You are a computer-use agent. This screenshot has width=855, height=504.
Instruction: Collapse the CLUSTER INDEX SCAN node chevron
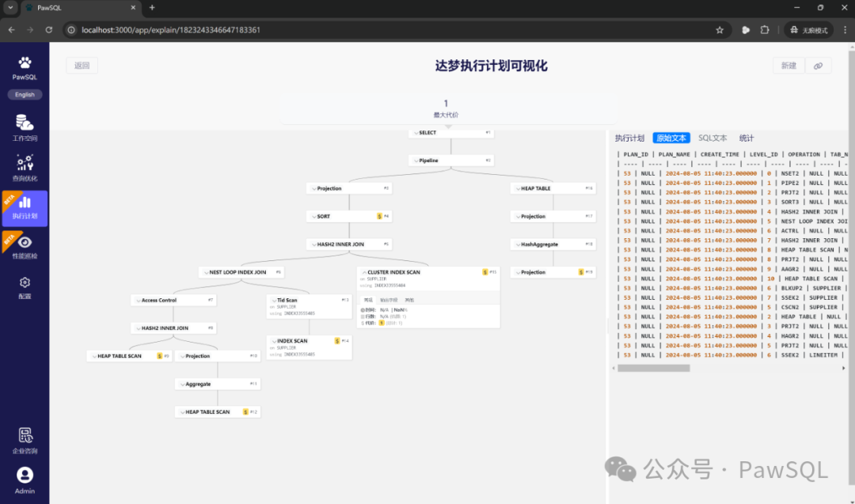[x=364, y=272]
